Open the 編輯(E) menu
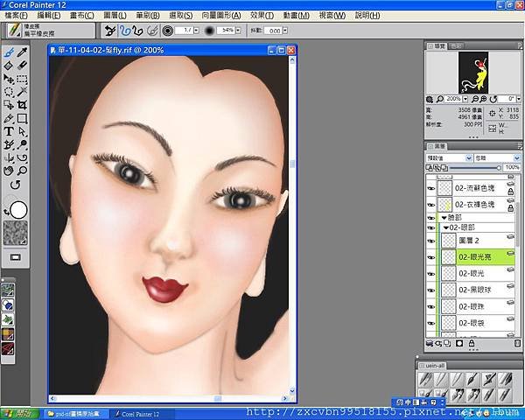Image resolution: width=525 pixels, height=420 pixels. [49, 16]
